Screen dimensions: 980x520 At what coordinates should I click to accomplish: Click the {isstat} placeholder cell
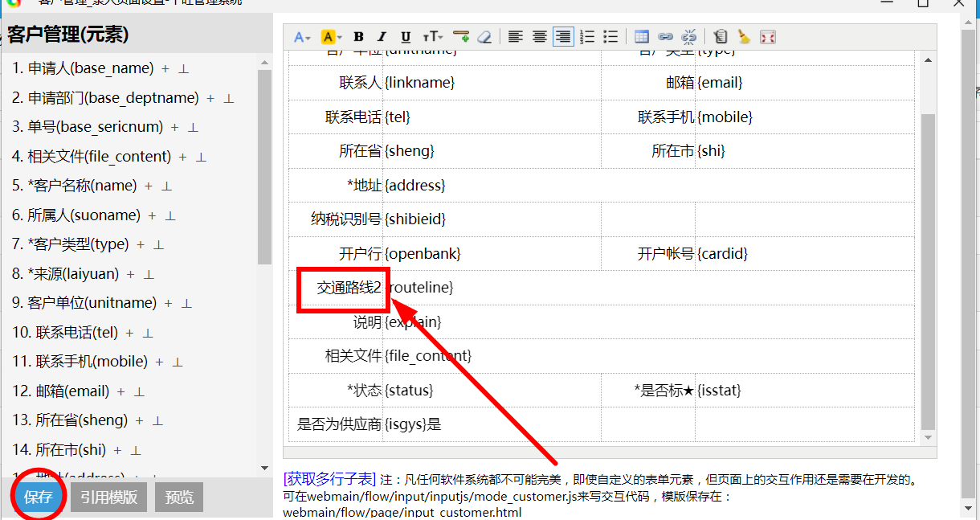(719, 391)
